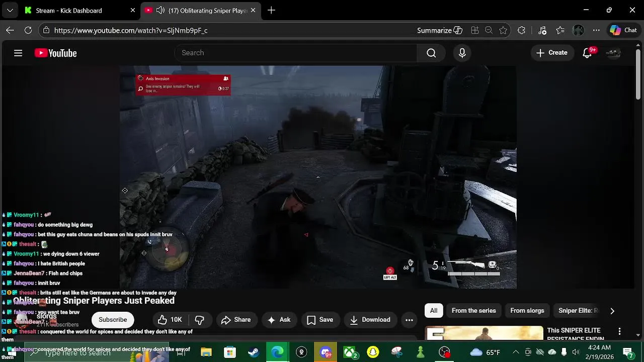The width and height of the screenshot is (644, 362).
Task: Open the chess pawn app in taskbar
Action: pyautogui.click(x=421, y=352)
